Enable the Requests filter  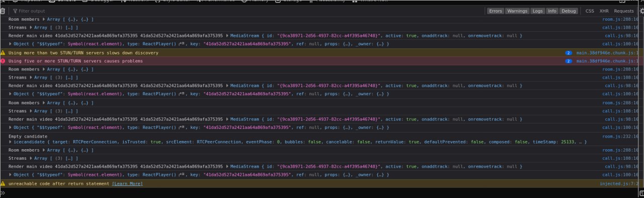[x=624, y=11]
